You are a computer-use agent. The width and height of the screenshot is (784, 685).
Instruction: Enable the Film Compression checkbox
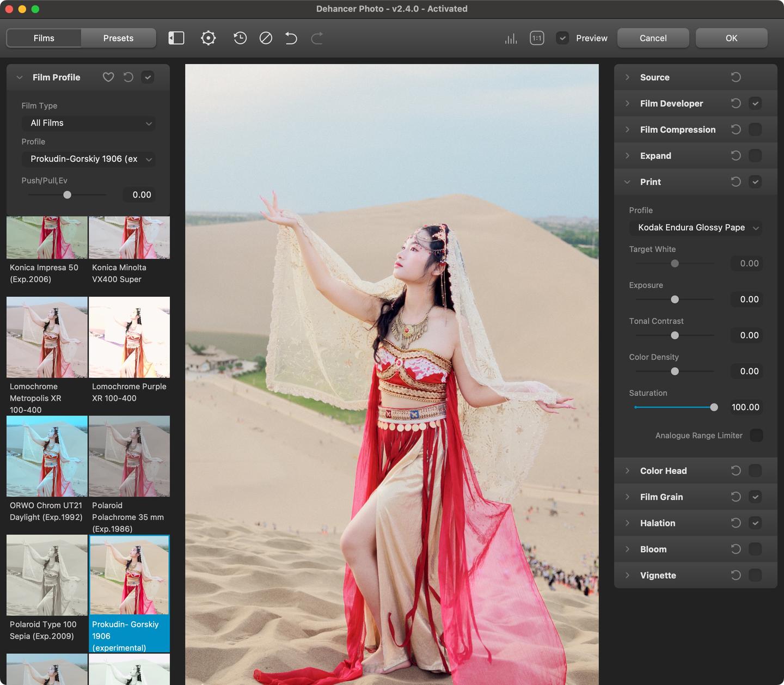[755, 130]
